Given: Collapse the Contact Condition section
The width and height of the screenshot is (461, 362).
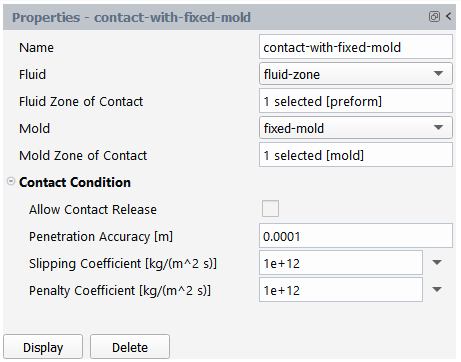Looking at the screenshot, I should (11, 181).
